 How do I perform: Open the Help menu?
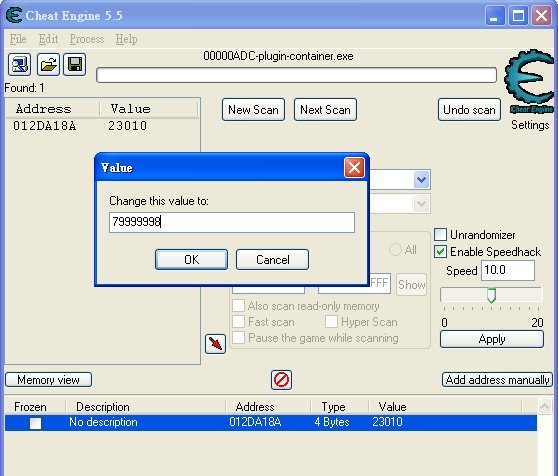coord(126,39)
